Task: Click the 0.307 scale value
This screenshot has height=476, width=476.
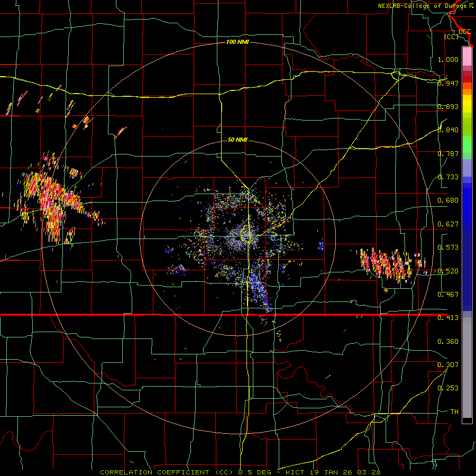Action: pos(448,365)
